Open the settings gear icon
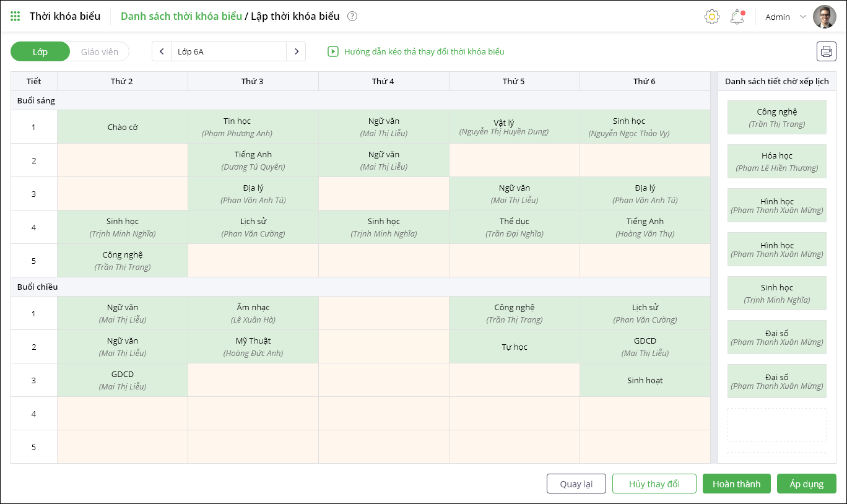Viewport: 847px width, 504px height. [x=712, y=17]
